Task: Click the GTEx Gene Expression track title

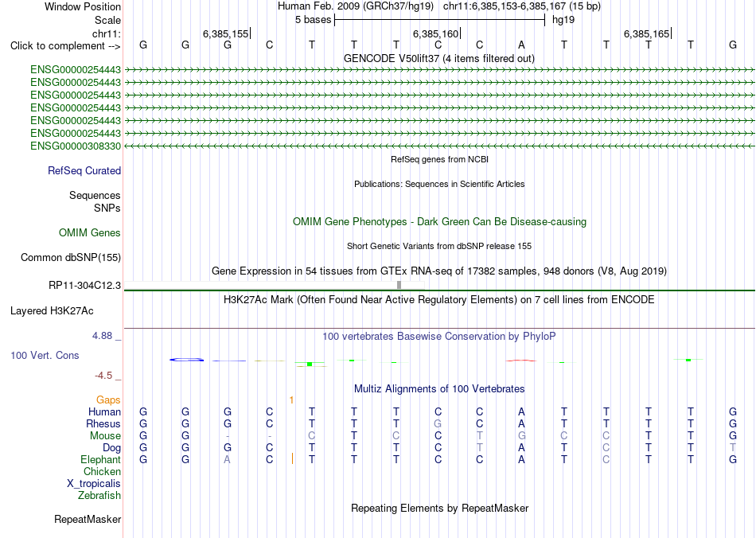Action: pos(439,271)
